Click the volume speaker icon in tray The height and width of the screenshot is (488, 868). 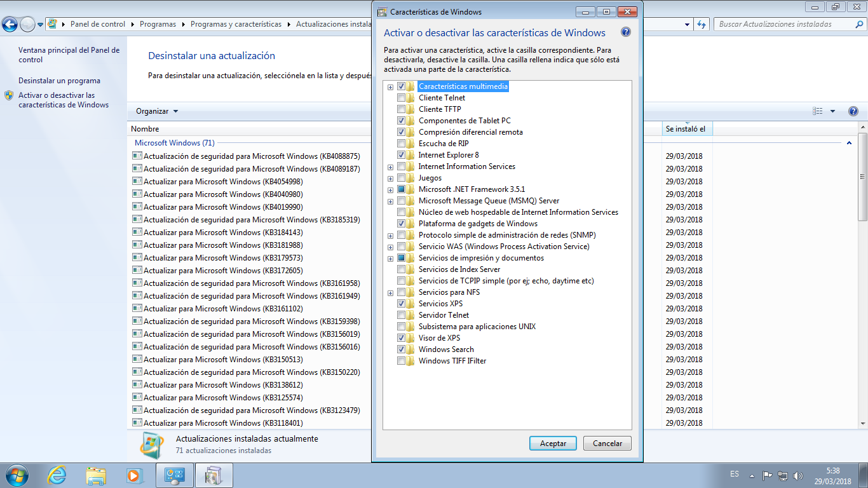798,475
